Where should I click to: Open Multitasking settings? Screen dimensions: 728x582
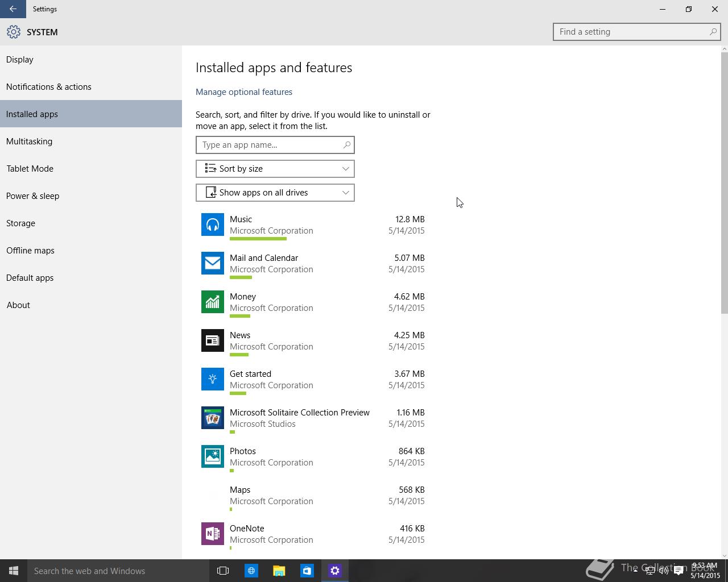coord(91,141)
